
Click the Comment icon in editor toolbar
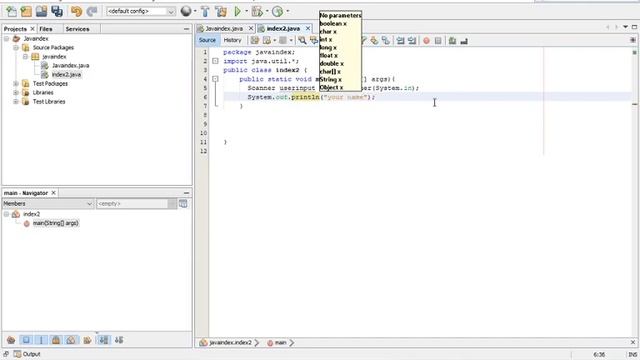pyautogui.click(x=452, y=40)
